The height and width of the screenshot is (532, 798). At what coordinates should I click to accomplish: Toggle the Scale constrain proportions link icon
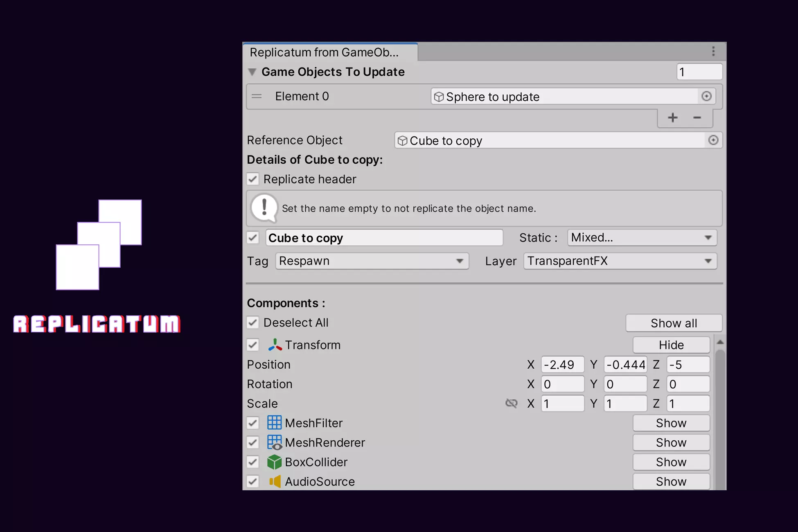[x=511, y=404]
